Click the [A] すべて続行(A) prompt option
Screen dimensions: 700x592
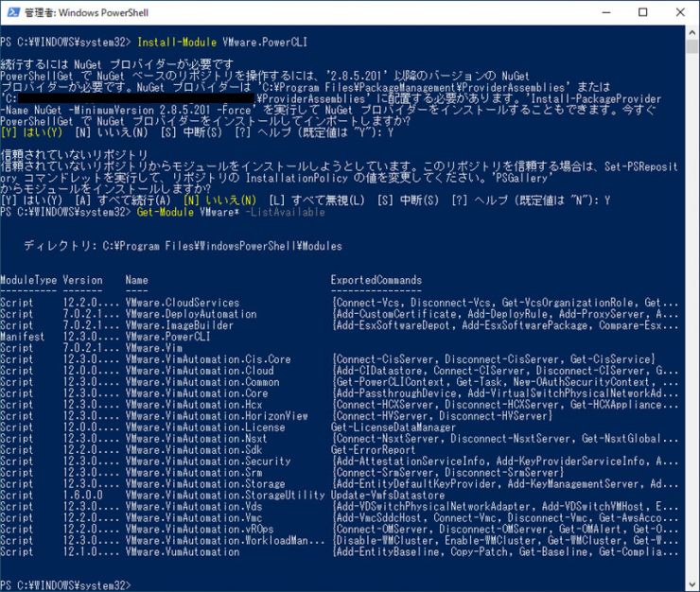(123, 200)
